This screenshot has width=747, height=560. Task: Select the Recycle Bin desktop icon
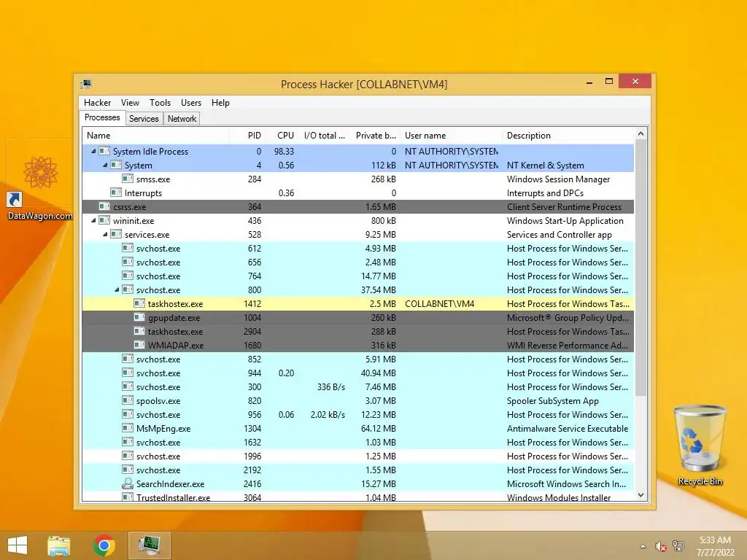click(700, 446)
